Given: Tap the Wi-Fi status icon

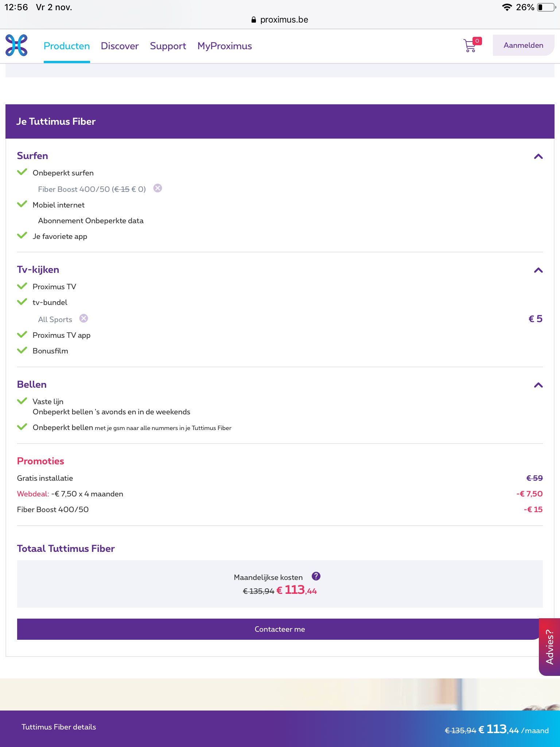Looking at the screenshot, I should pos(507,7).
